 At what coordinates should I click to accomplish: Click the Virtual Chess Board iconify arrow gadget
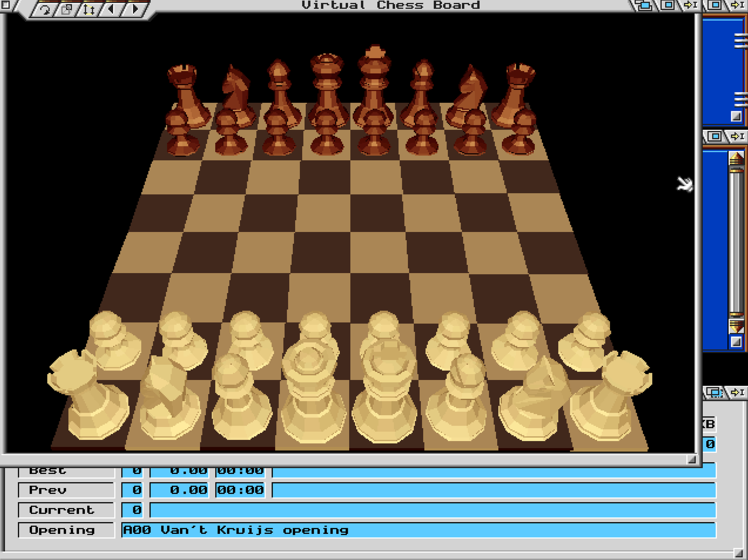[x=690, y=6]
